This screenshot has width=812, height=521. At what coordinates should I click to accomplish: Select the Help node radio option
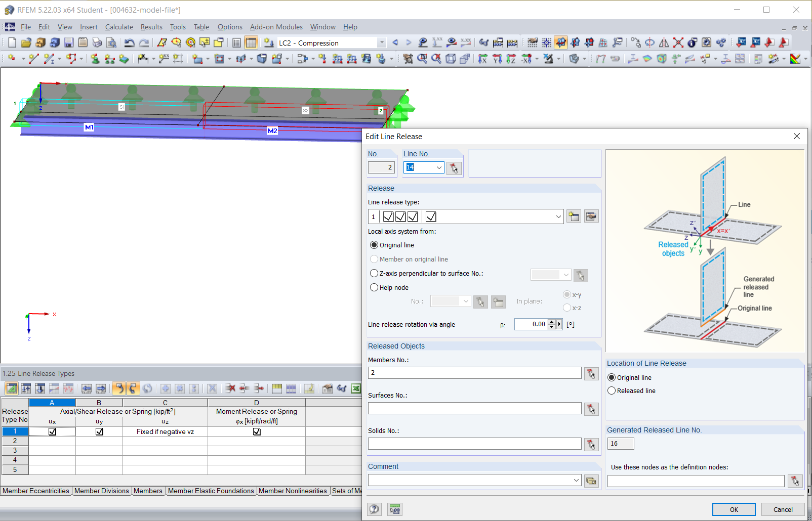tap(374, 287)
